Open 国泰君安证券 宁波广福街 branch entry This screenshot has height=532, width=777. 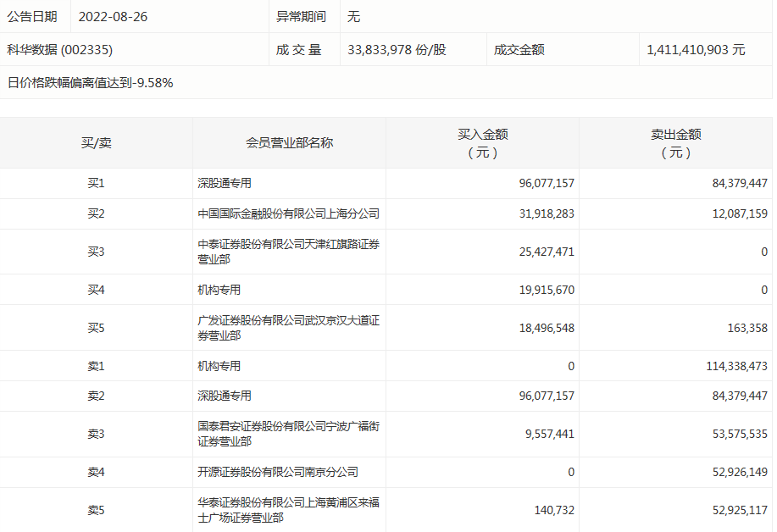click(288, 435)
